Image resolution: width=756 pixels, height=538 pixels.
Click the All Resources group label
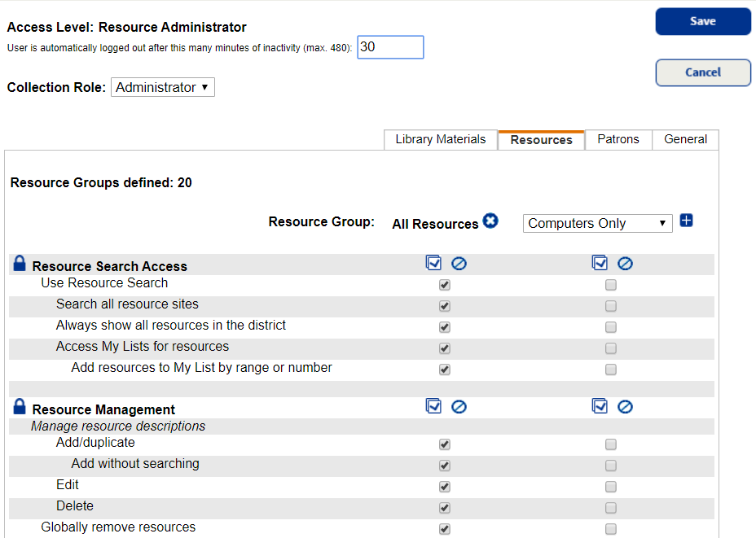tap(435, 224)
